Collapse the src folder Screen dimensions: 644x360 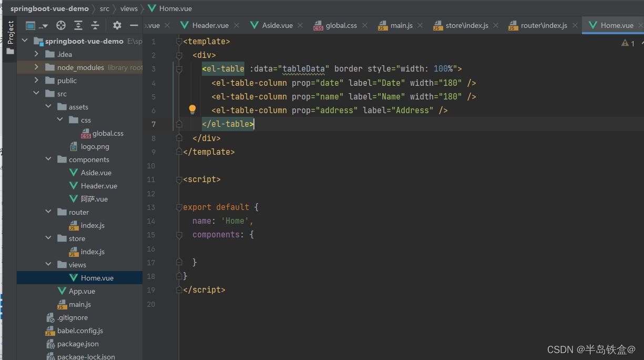click(36, 94)
